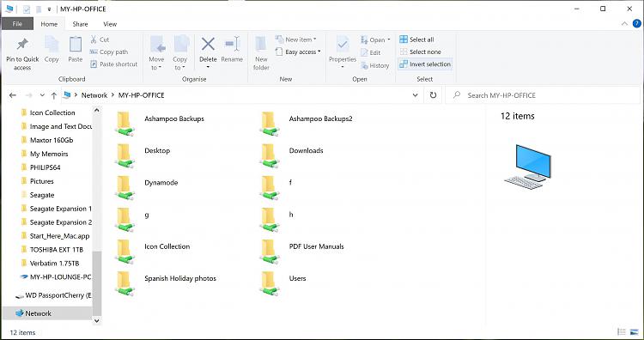Click Copy path in Clipboard group
644x340 pixels.
[x=109, y=52]
